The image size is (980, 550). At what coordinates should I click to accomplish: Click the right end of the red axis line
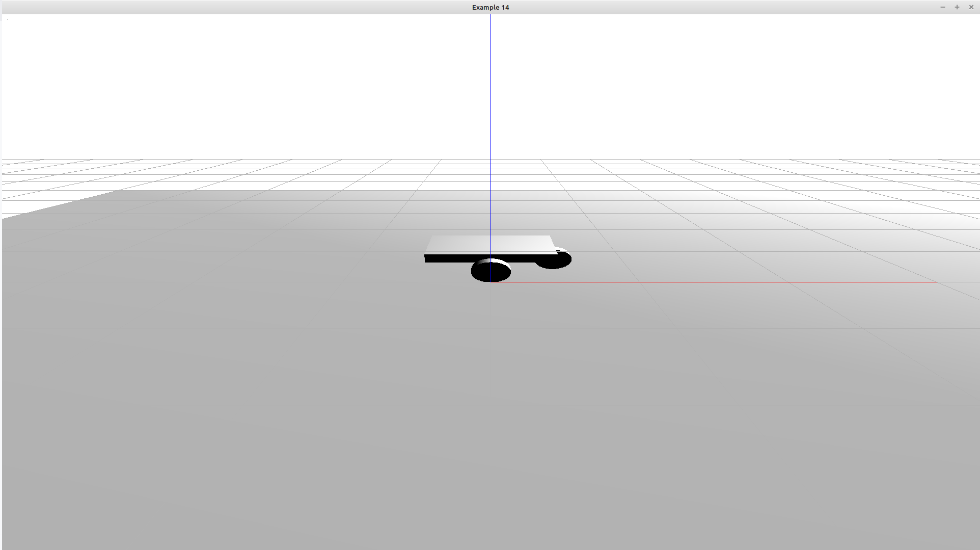tap(935, 282)
